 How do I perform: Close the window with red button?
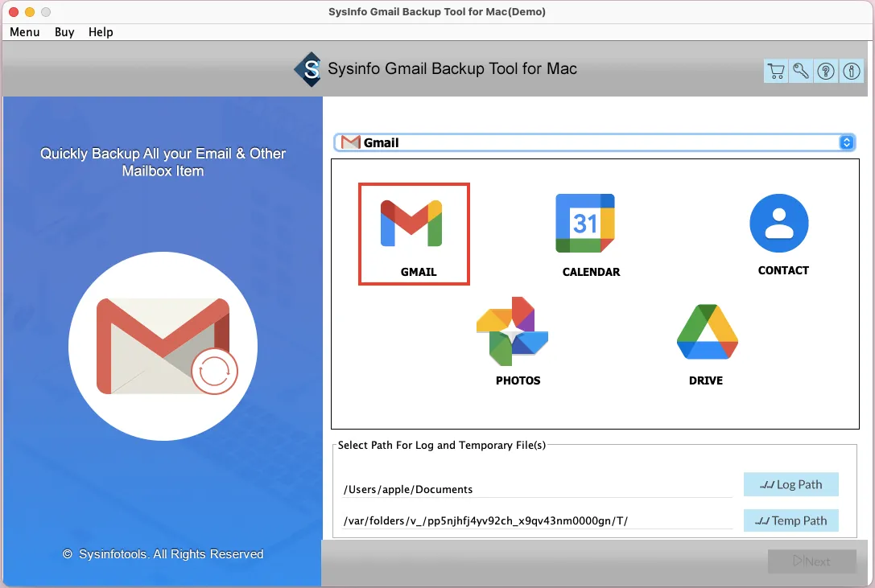pyautogui.click(x=14, y=12)
